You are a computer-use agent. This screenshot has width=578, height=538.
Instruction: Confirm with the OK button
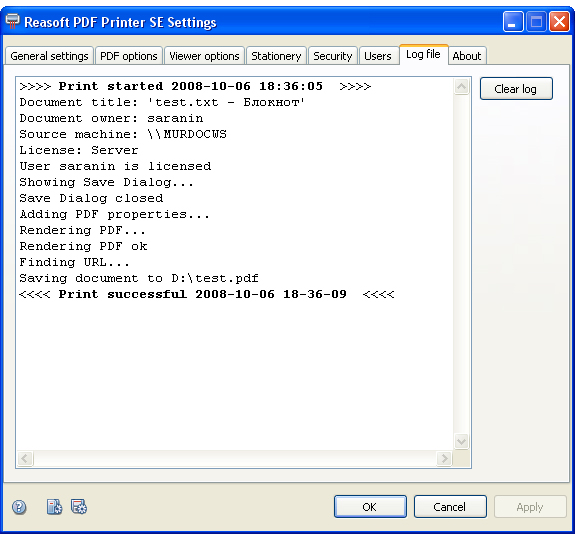(x=370, y=507)
